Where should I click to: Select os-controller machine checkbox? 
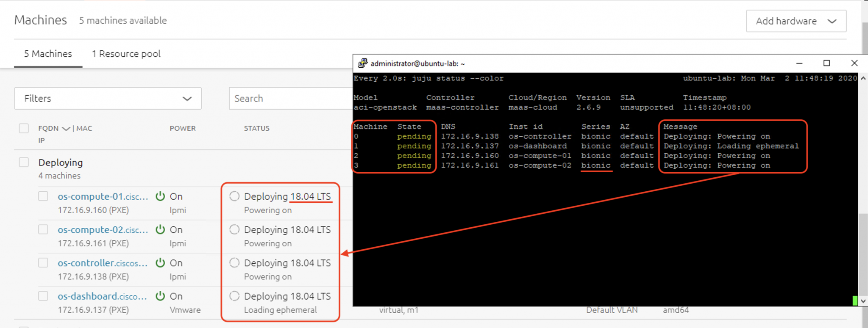tap(43, 263)
